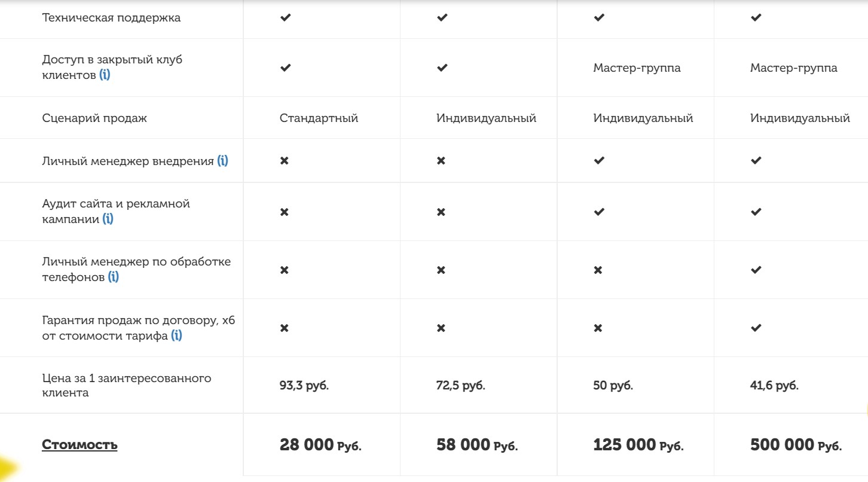The width and height of the screenshot is (868, 482).
Task: Select the 28 000 Руб. price
Action: click(x=320, y=444)
